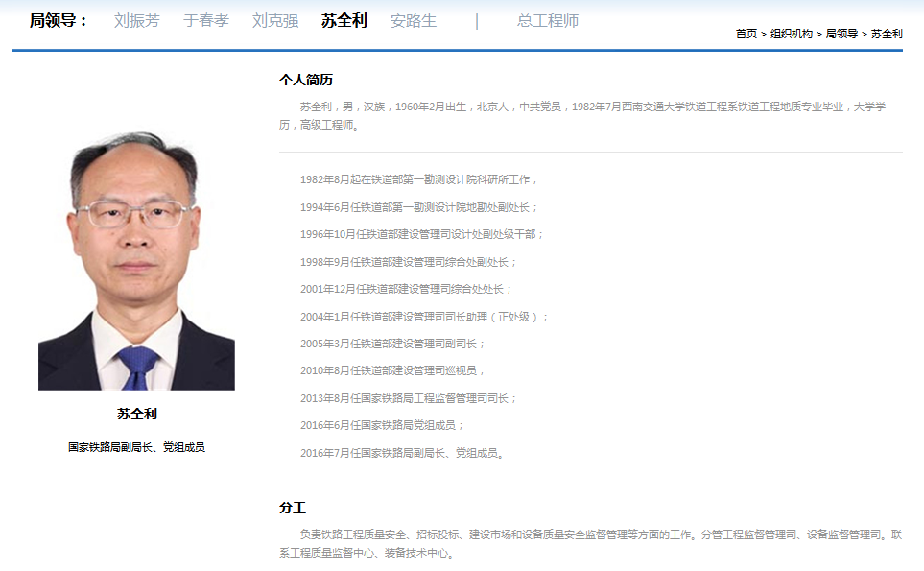Viewport: 924px width, 571px height.
Task: Select the 苏全利 leader tab
Action: [x=344, y=20]
